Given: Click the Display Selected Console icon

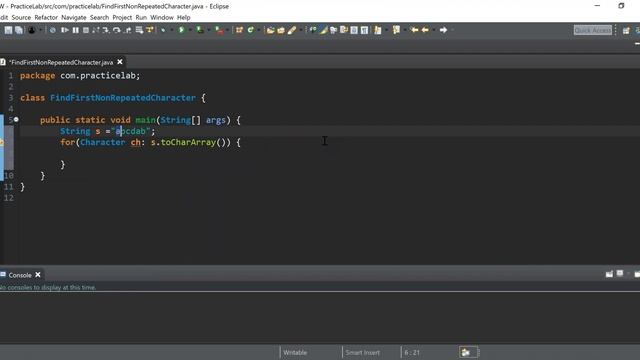Looking at the screenshot, I should [x=620, y=273].
